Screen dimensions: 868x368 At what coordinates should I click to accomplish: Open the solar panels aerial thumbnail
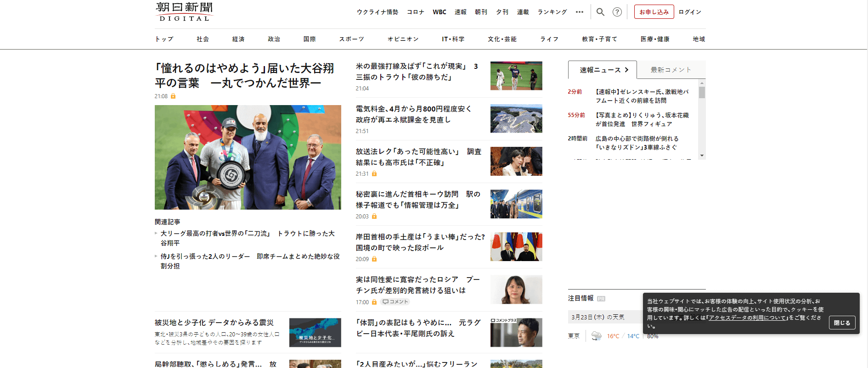(x=516, y=118)
